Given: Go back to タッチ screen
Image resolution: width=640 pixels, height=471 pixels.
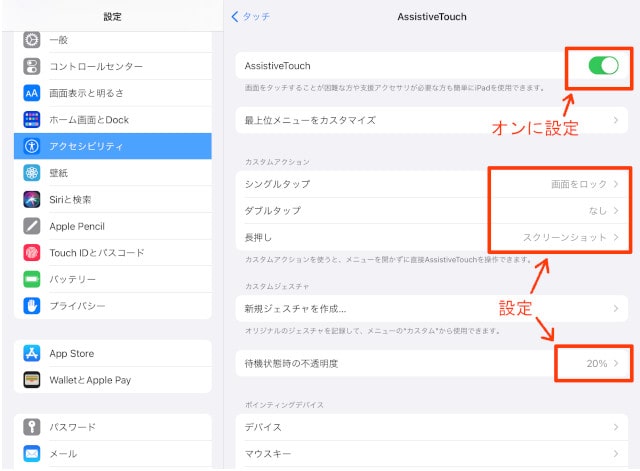Looking at the screenshot, I should (250, 17).
